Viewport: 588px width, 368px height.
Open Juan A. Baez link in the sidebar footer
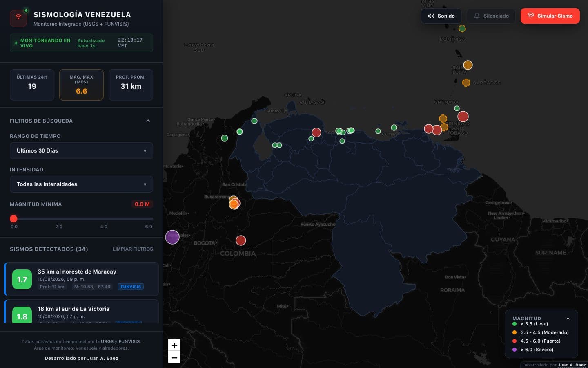(102, 358)
